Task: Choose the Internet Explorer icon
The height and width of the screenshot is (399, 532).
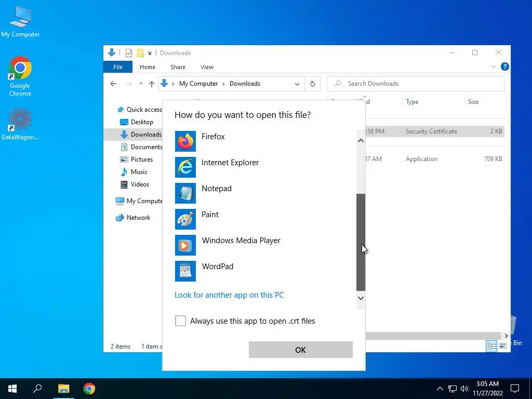Action: [x=185, y=167]
